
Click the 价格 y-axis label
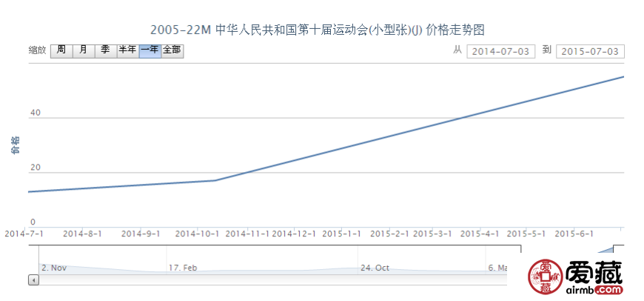[x=16, y=145]
